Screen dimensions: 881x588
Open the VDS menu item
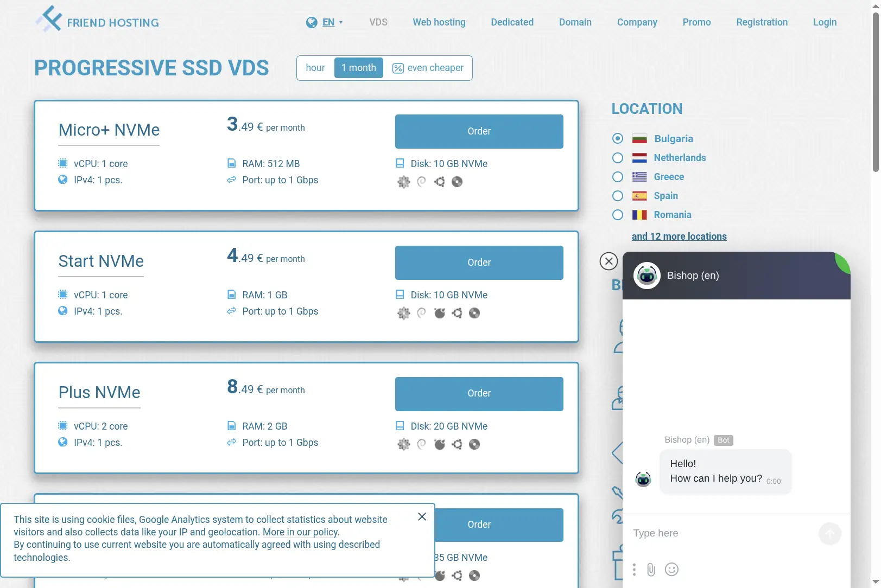378,22
